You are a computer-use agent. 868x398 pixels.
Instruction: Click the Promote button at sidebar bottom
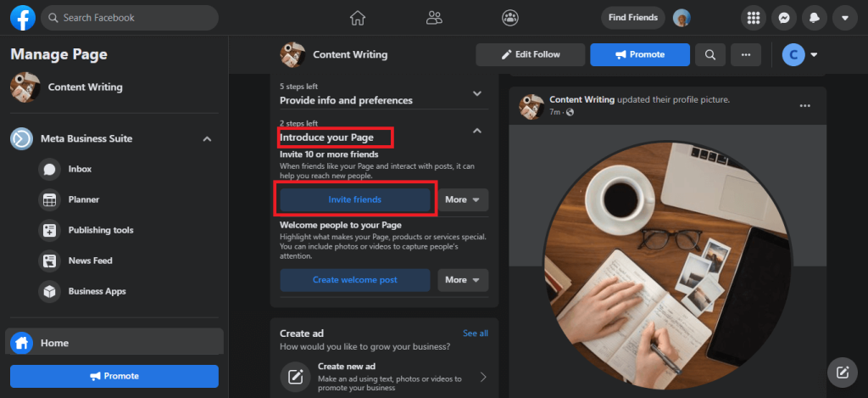coord(114,376)
